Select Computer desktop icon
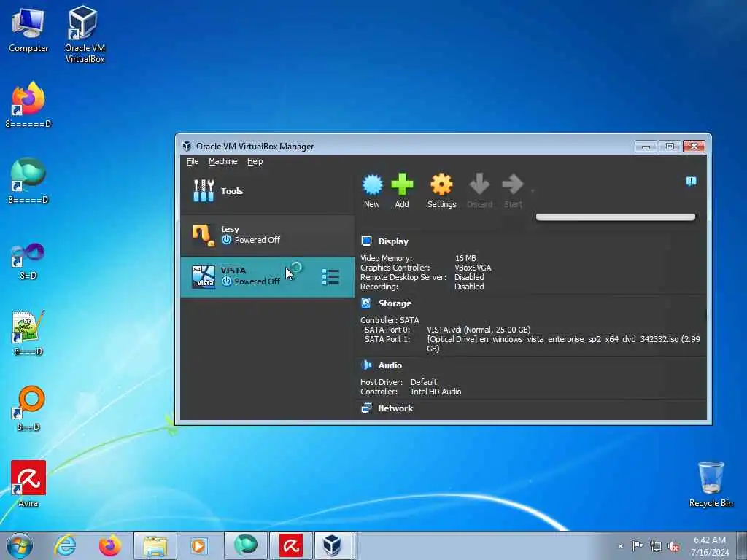This screenshot has height=560, width=747. point(28,30)
